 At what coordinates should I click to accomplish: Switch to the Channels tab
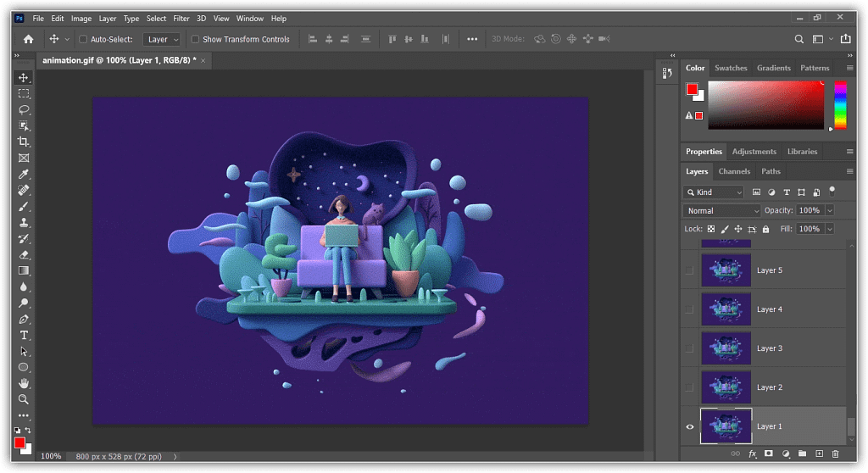tap(734, 171)
